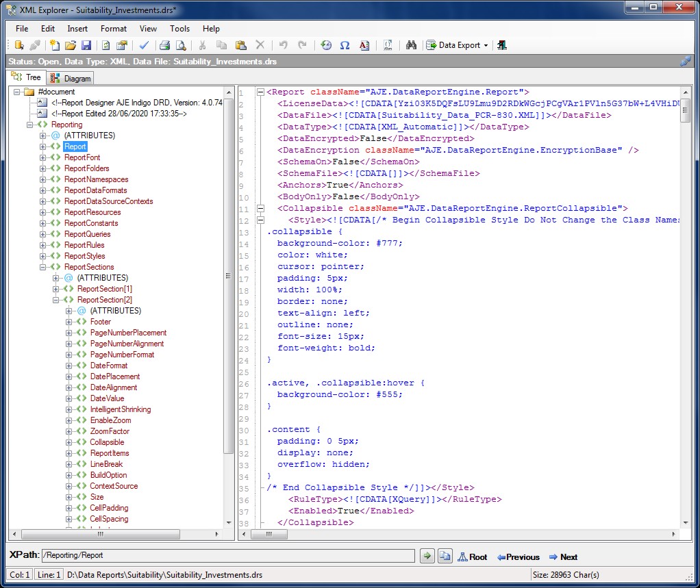Click the Paste clipboard toolbar icon
700x588 pixels.
pos(240,45)
